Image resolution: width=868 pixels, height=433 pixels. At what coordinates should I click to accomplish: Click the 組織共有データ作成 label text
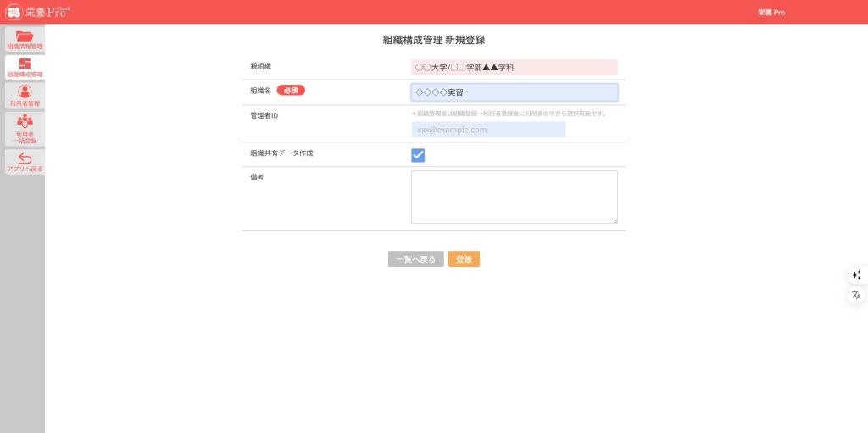point(275,153)
